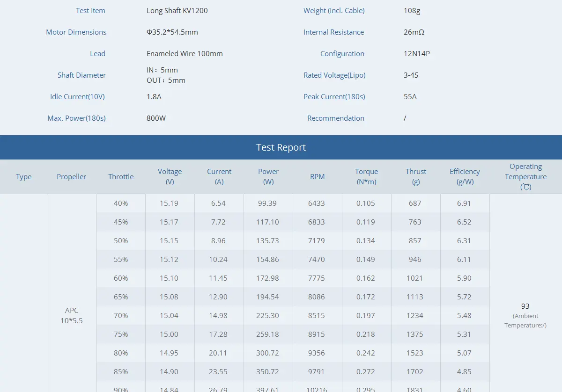Click the 50% throttle cell

tap(121, 240)
